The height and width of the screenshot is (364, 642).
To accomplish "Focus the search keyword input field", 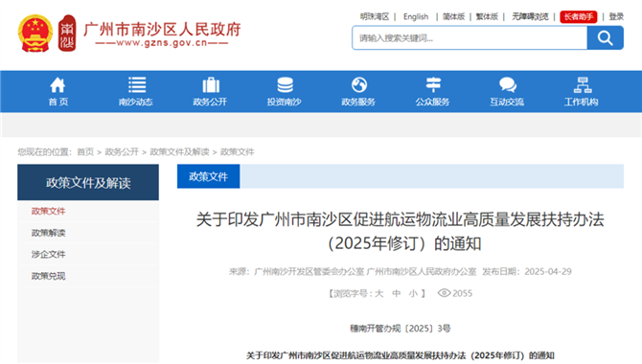I will point(470,38).
